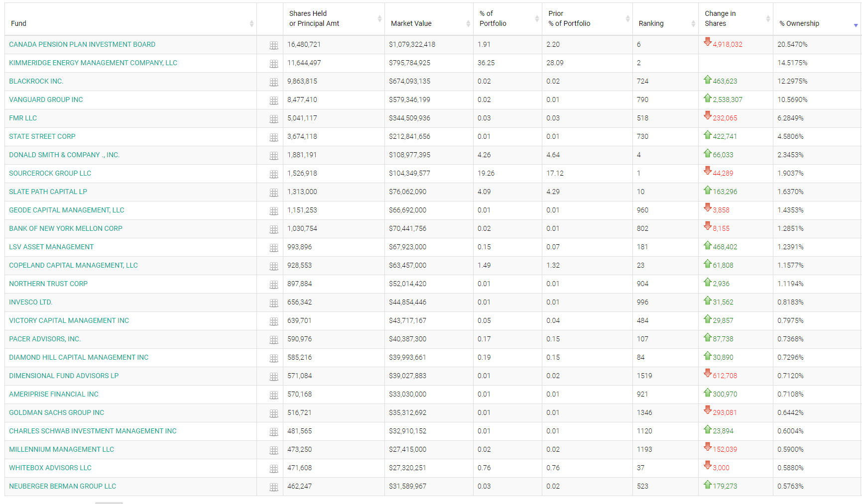The image size is (862, 504).
Task: Open grid icon for Pacer Advisors row
Action: point(274,340)
